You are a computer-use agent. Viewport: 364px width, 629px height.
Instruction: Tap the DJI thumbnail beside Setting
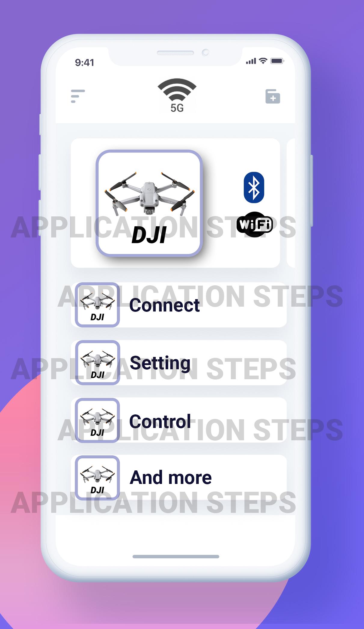97,363
